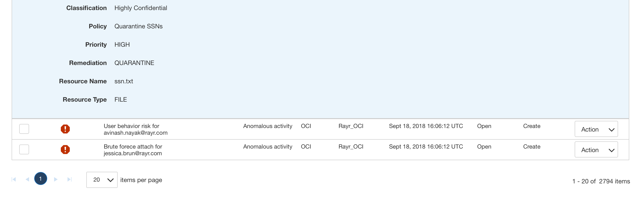
Task: Open Action dropdown for avinash.nayak row
Action: tap(596, 129)
